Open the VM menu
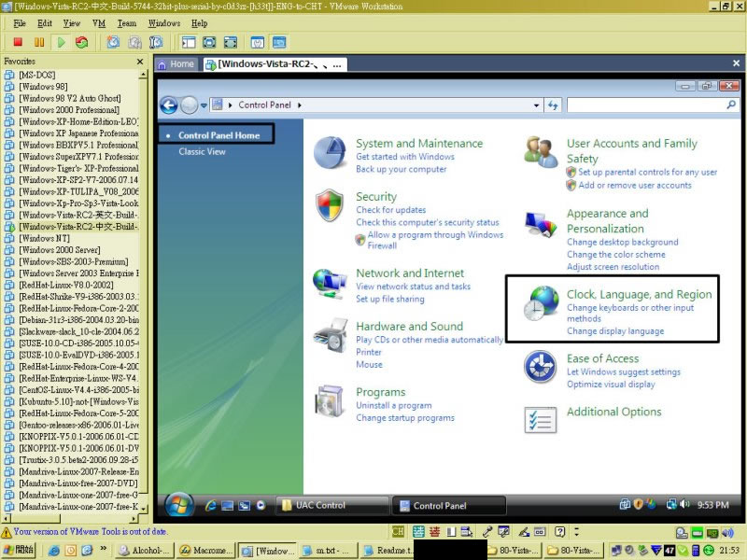The width and height of the screenshot is (747, 560). (99, 22)
